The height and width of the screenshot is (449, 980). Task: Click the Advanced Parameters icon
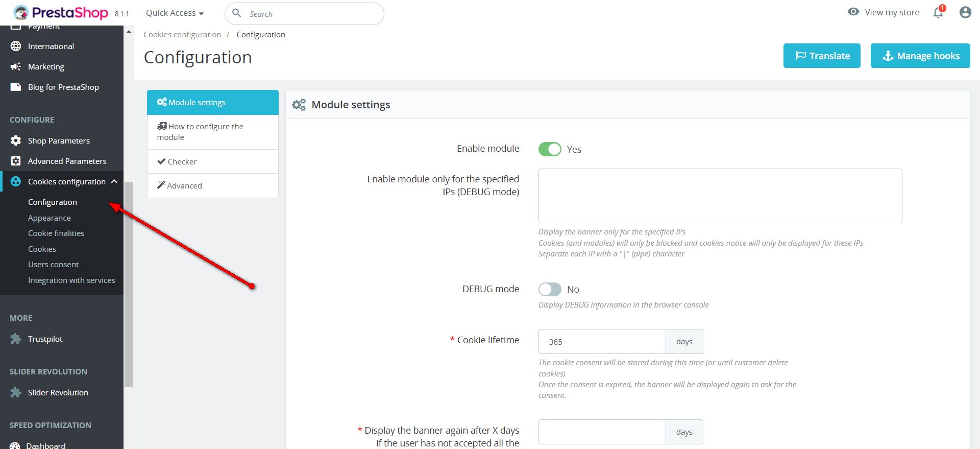click(16, 161)
